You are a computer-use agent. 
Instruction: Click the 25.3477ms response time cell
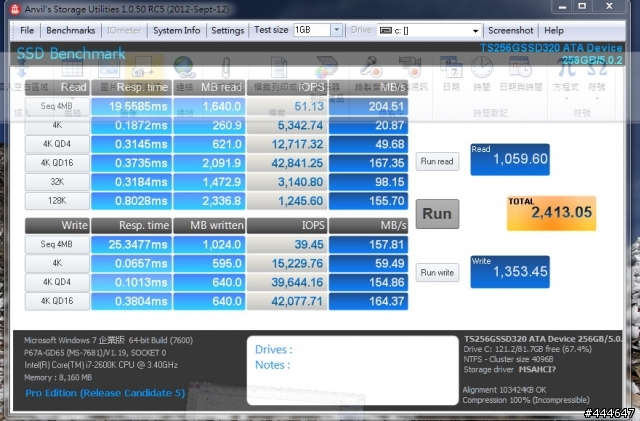[131, 244]
